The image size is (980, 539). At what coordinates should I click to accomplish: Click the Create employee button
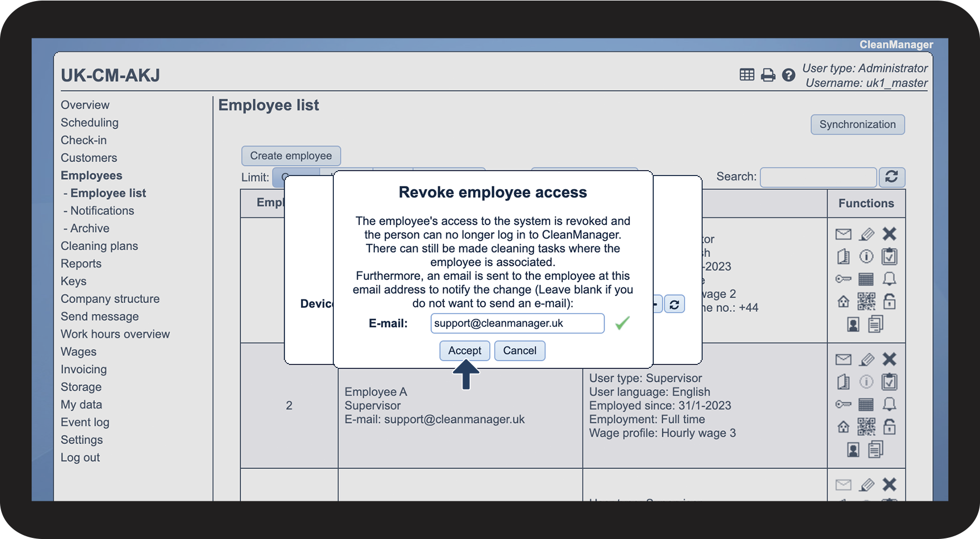291,156
